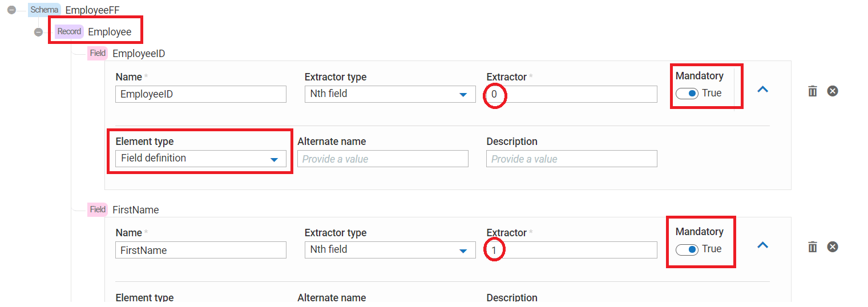
Task: Remove EmployeeID field using circled X icon
Action: [x=833, y=91]
